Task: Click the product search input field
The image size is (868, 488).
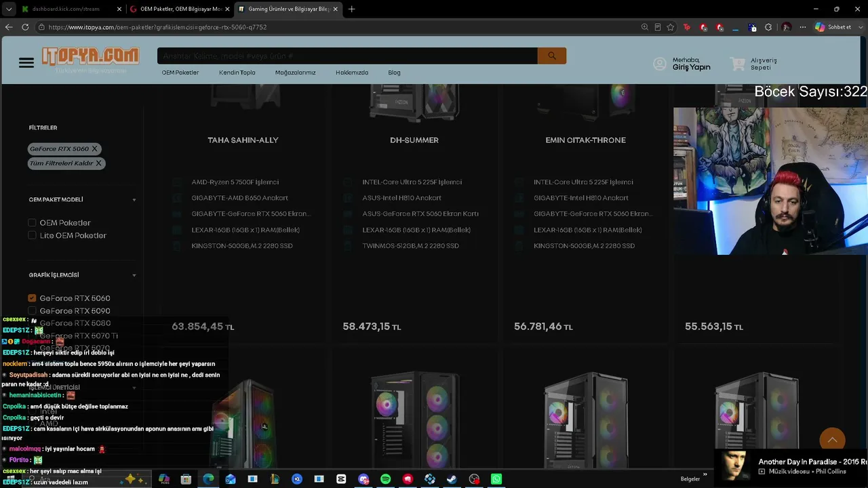Action: tap(347, 56)
